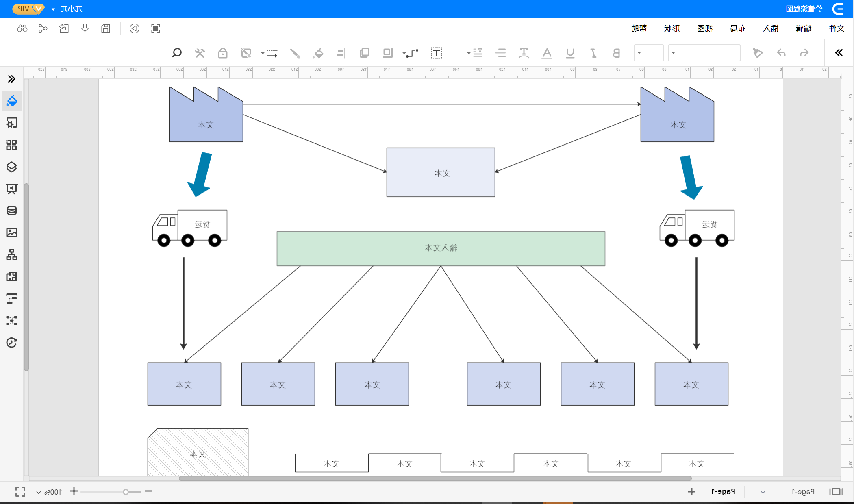The image size is (854, 504).
Task: Zoom out with the minus button
Action: [148, 491]
